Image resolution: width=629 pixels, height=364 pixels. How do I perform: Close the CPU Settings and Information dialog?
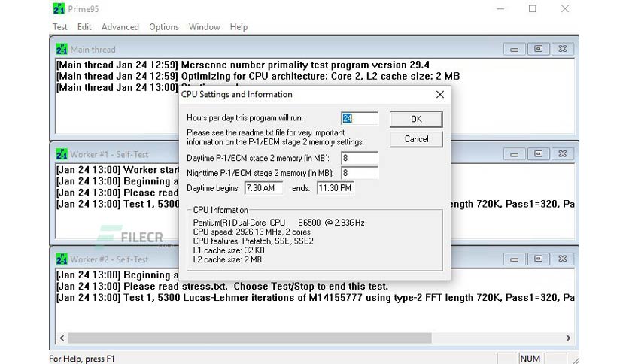439,94
